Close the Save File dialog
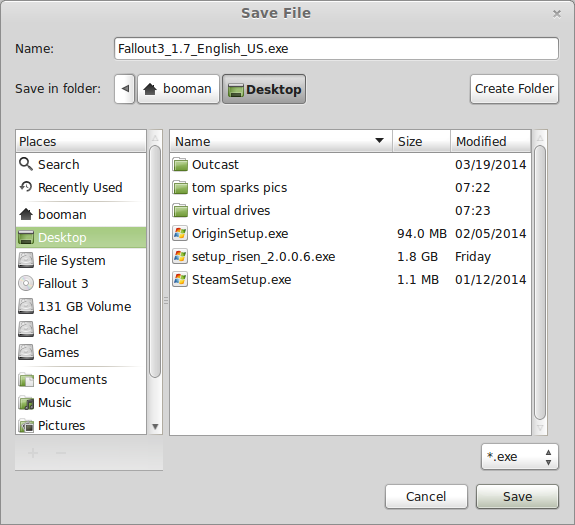This screenshot has height=525, width=575. 557,14
